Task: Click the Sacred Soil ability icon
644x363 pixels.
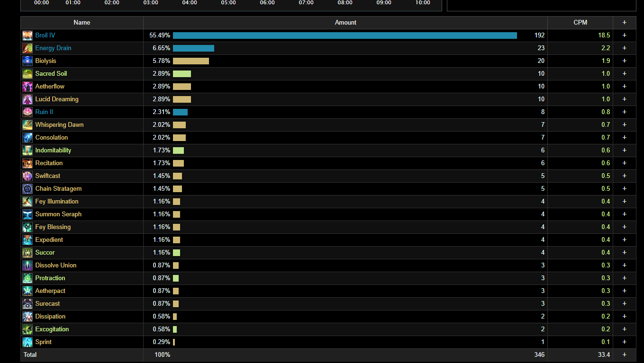Action: 27,74
